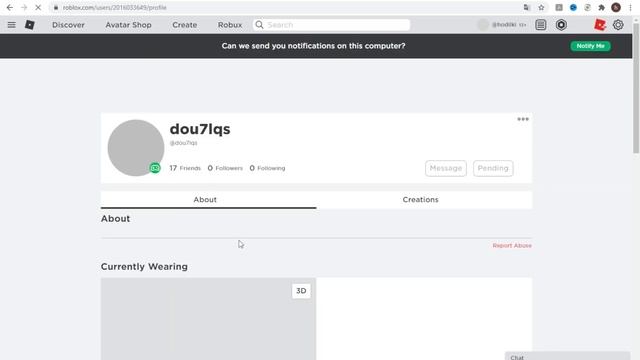View the 0 Followers list
The height and width of the screenshot is (360, 640).
225,168
